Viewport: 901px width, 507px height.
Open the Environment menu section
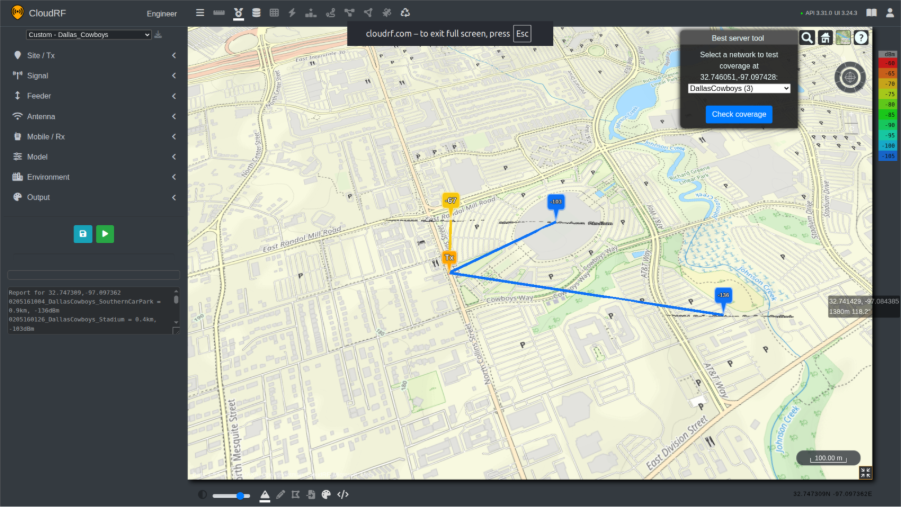click(94, 177)
